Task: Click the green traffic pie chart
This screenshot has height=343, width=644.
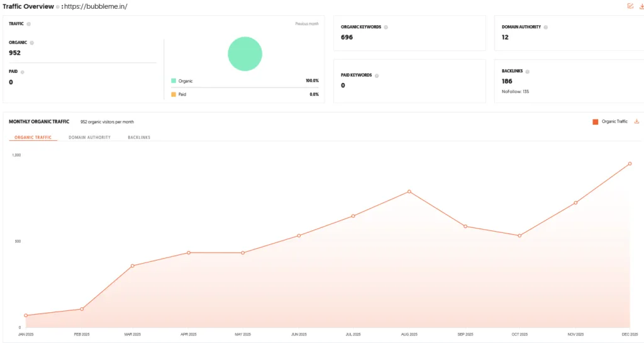Action: [245, 54]
